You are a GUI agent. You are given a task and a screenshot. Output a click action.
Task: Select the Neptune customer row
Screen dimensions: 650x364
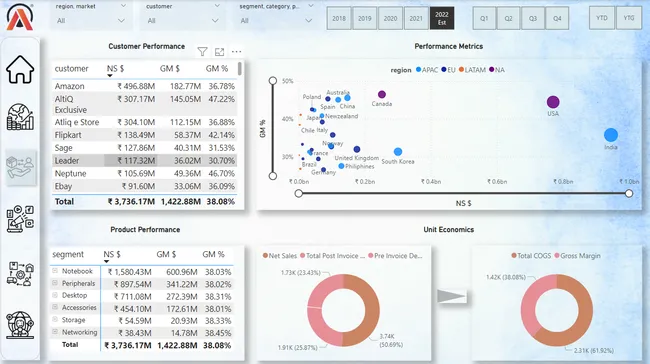(x=145, y=174)
